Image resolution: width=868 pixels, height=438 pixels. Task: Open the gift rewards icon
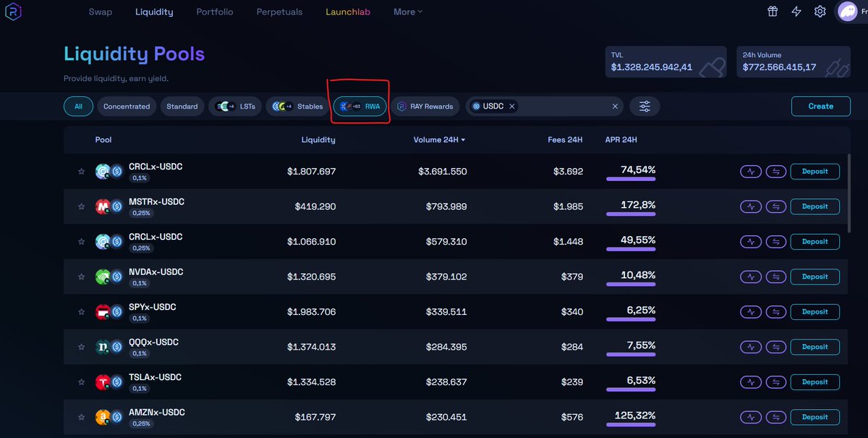click(773, 12)
